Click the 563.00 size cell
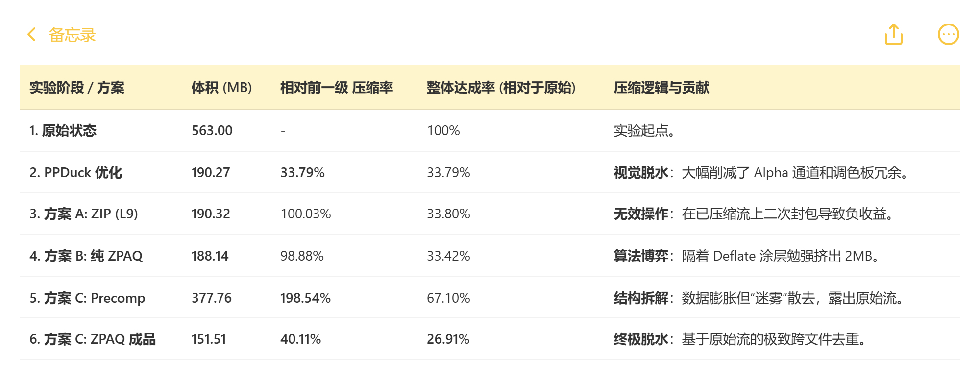 212,131
